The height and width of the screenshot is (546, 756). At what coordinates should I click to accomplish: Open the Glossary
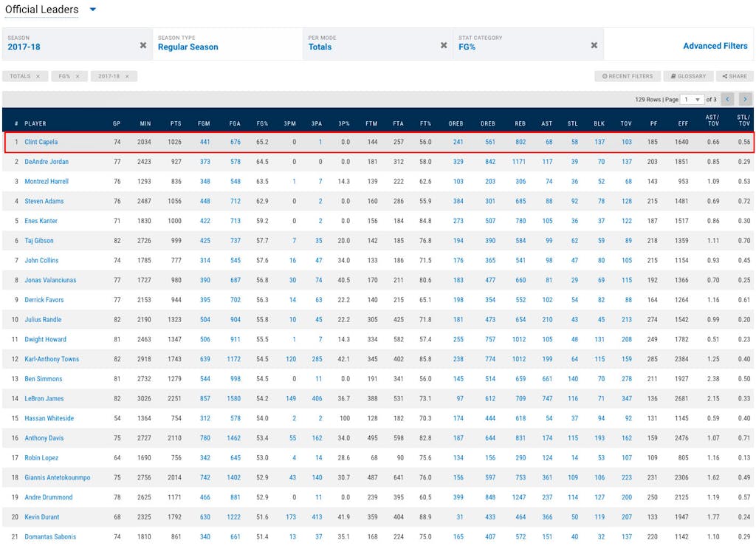pos(688,76)
